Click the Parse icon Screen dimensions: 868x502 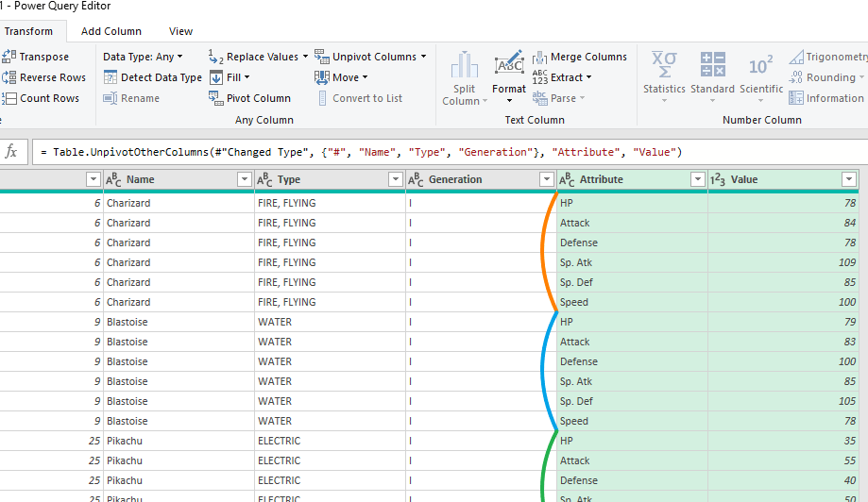point(539,98)
